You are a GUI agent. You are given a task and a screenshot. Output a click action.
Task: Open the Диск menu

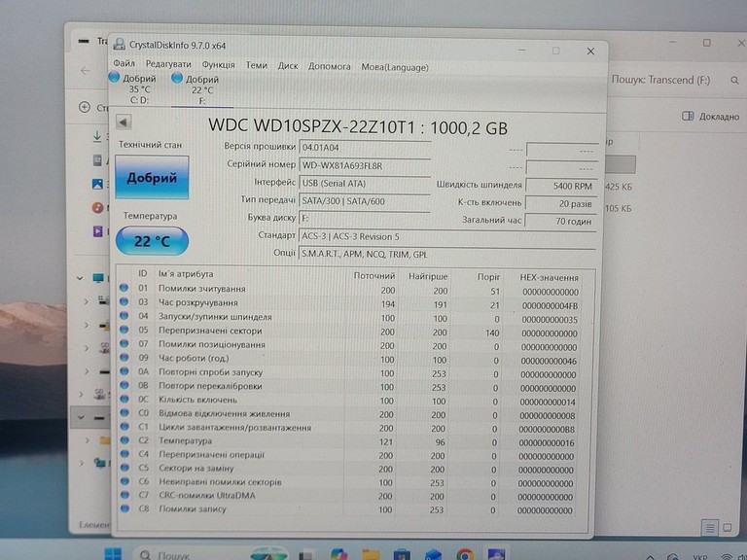(288, 66)
